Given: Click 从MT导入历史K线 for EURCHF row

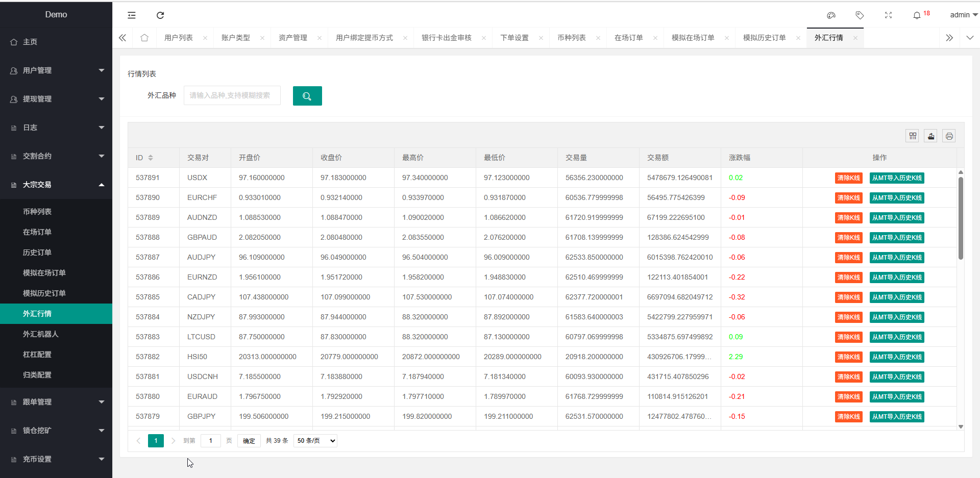Looking at the screenshot, I should (897, 198).
